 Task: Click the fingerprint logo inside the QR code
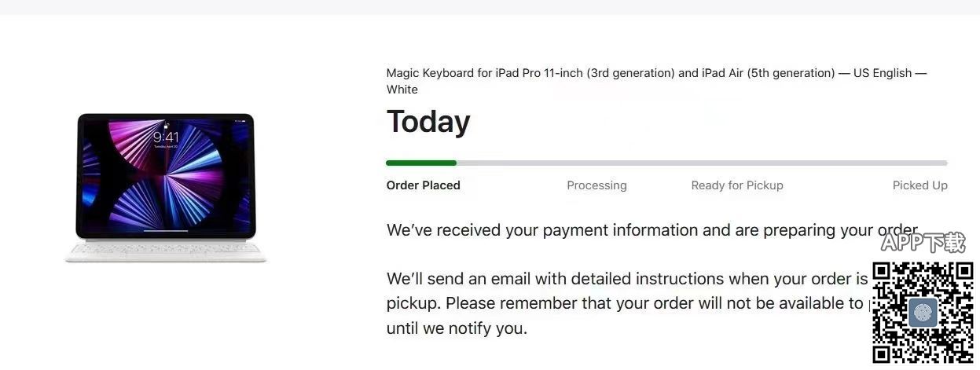coord(923,313)
